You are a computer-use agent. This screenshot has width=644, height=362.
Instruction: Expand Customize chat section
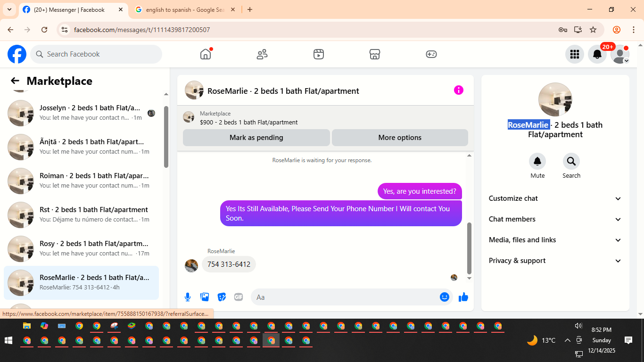coord(555,198)
